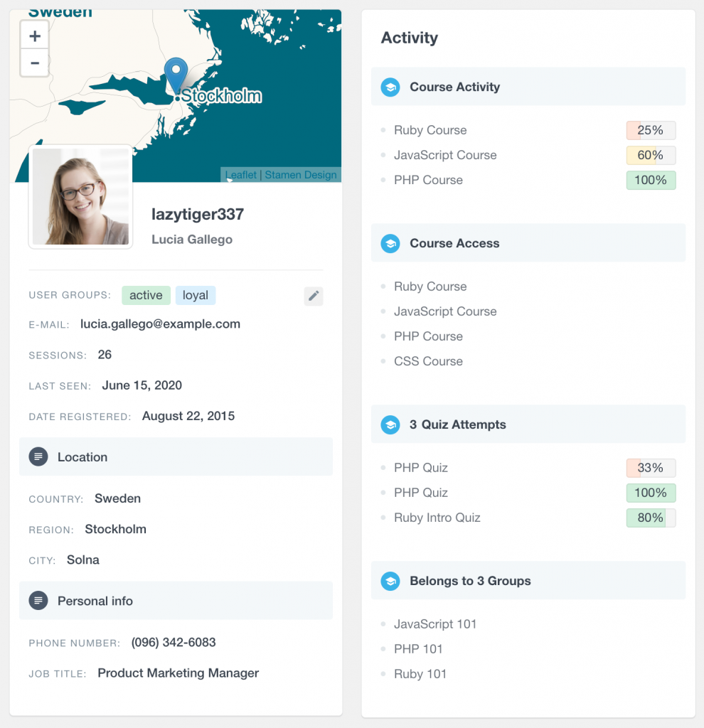Open the Stamen Design link
704x728 pixels.
[x=300, y=174]
